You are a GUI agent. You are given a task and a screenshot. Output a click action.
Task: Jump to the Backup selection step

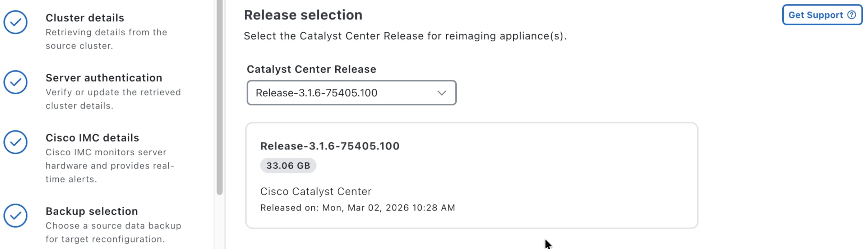tap(92, 212)
